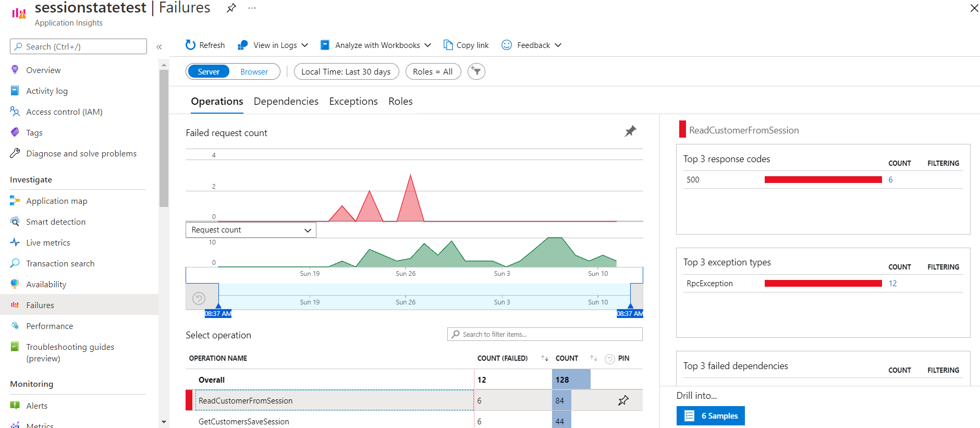
Task: Collapse the sidebar with double chevron
Action: tap(159, 47)
